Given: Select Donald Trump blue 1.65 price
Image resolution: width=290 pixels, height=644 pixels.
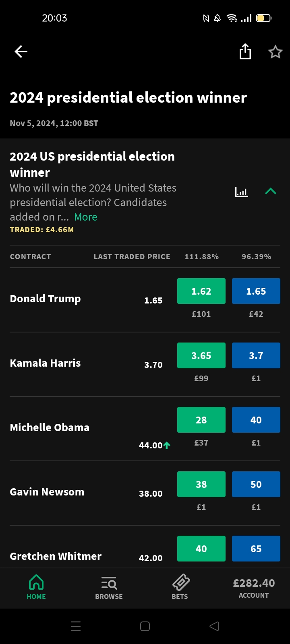Looking at the screenshot, I should click(x=256, y=291).
